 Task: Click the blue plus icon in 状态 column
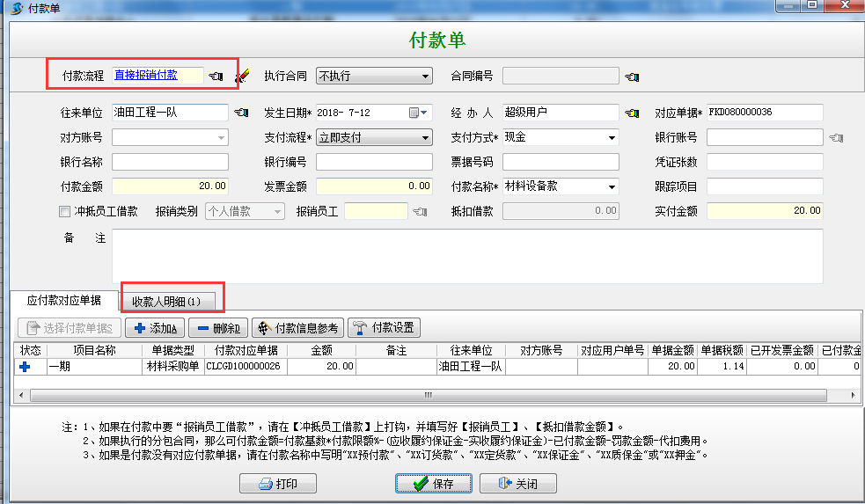[25, 367]
